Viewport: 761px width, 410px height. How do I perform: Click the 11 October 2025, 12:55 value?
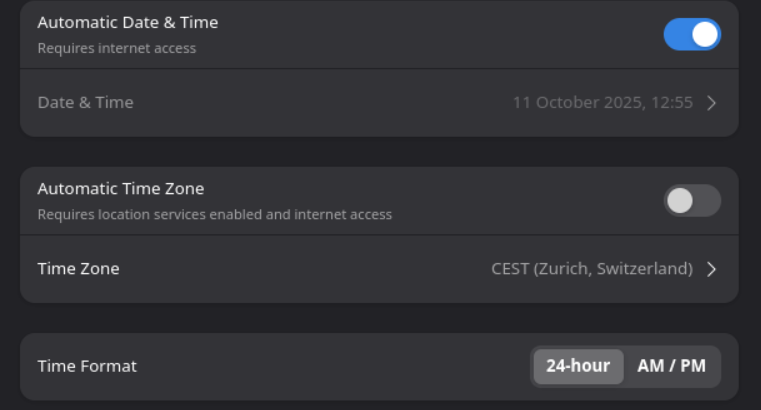coord(602,103)
